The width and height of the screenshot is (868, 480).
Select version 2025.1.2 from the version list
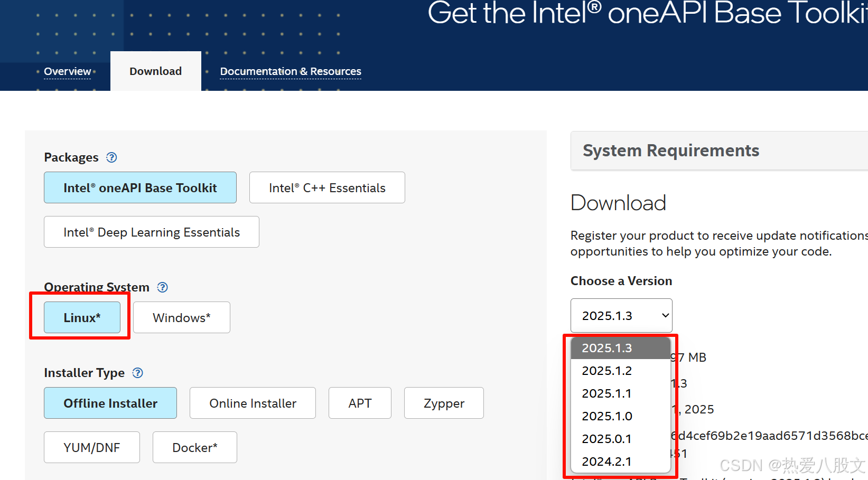[x=606, y=371]
